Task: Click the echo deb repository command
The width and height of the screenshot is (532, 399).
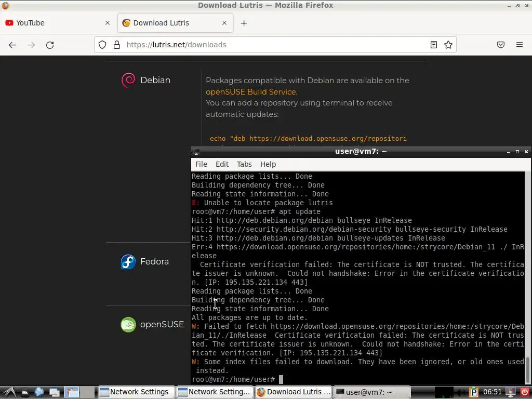Action: tap(308, 138)
